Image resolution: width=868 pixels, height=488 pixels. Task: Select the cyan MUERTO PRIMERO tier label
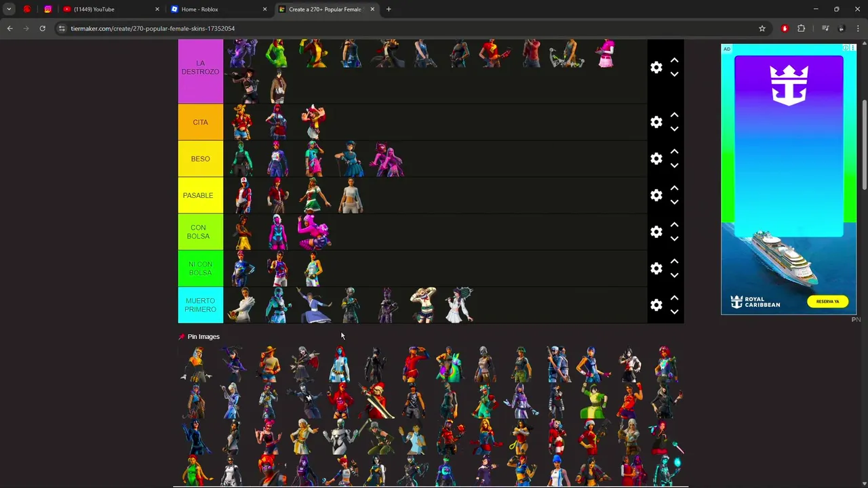click(200, 305)
